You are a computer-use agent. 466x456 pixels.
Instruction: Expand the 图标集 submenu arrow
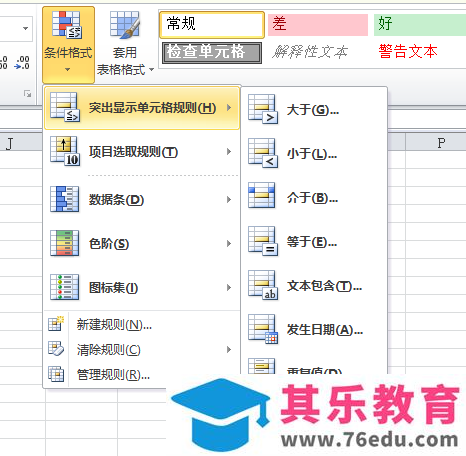229,287
